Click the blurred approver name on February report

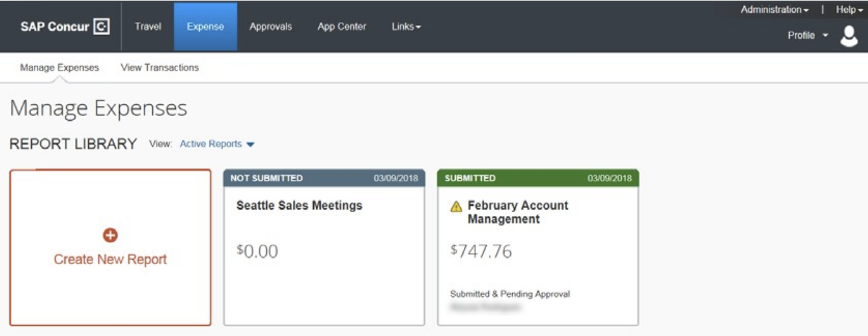click(485, 306)
